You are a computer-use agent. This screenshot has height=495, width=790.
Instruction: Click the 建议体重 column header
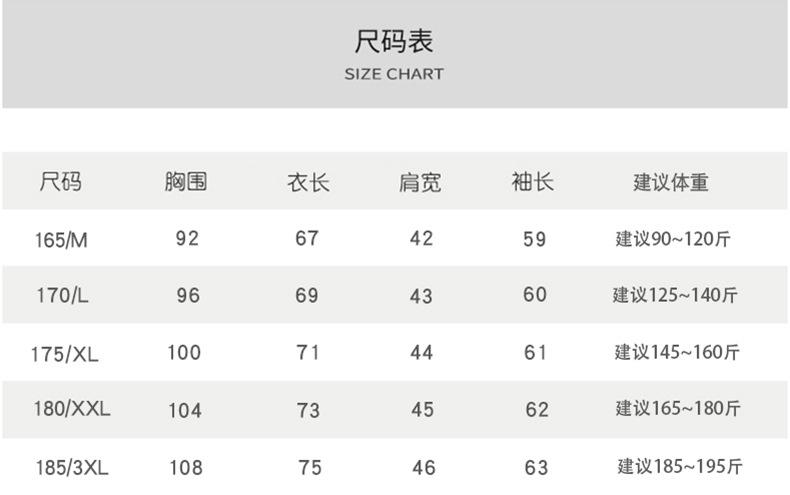click(671, 183)
